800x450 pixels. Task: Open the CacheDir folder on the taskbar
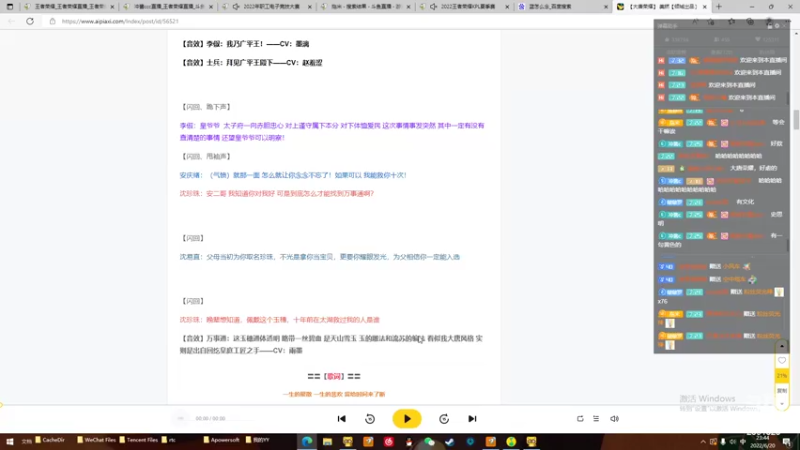click(50, 440)
